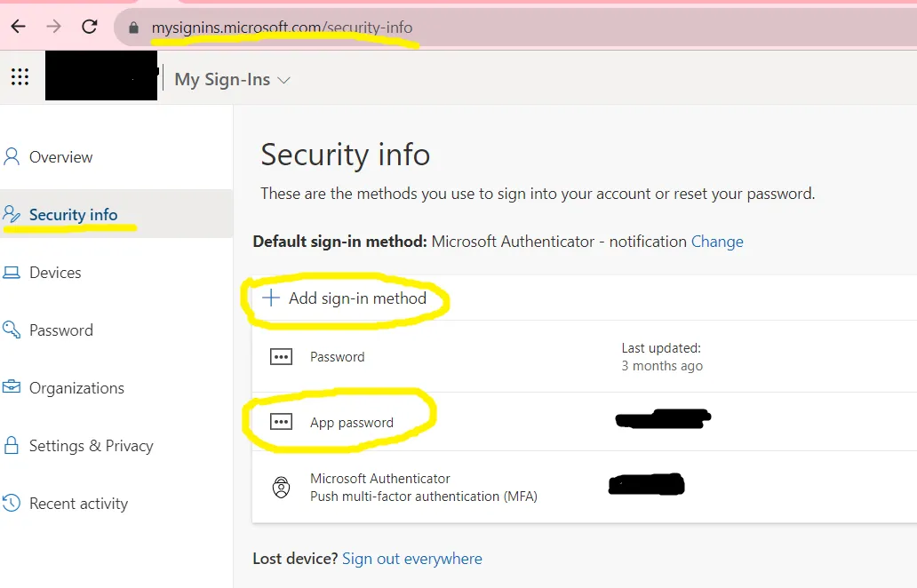
Task: Select Security info in the sidebar
Action: pyautogui.click(x=73, y=215)
